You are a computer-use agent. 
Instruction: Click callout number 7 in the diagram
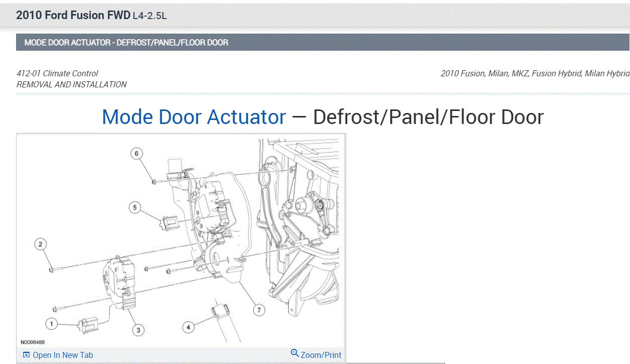click(x=259, y=310)
